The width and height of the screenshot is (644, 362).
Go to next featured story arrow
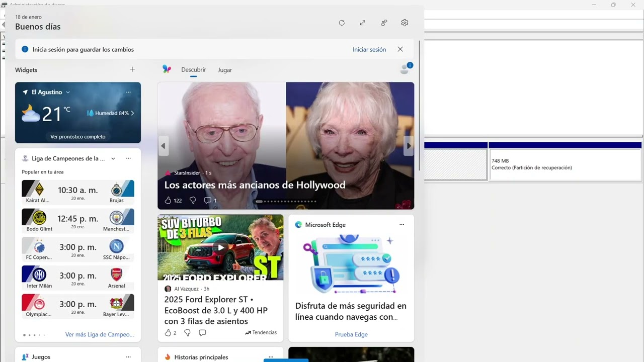(409, 146)
